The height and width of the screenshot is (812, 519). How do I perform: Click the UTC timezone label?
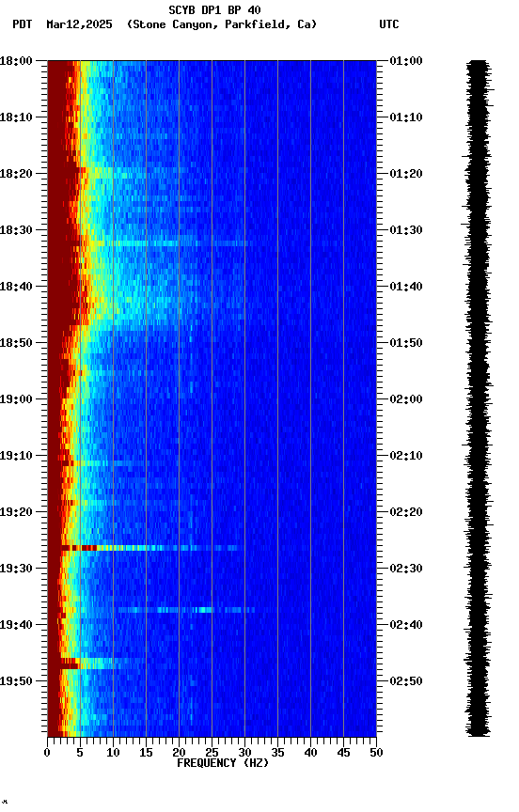click(389, 24)
